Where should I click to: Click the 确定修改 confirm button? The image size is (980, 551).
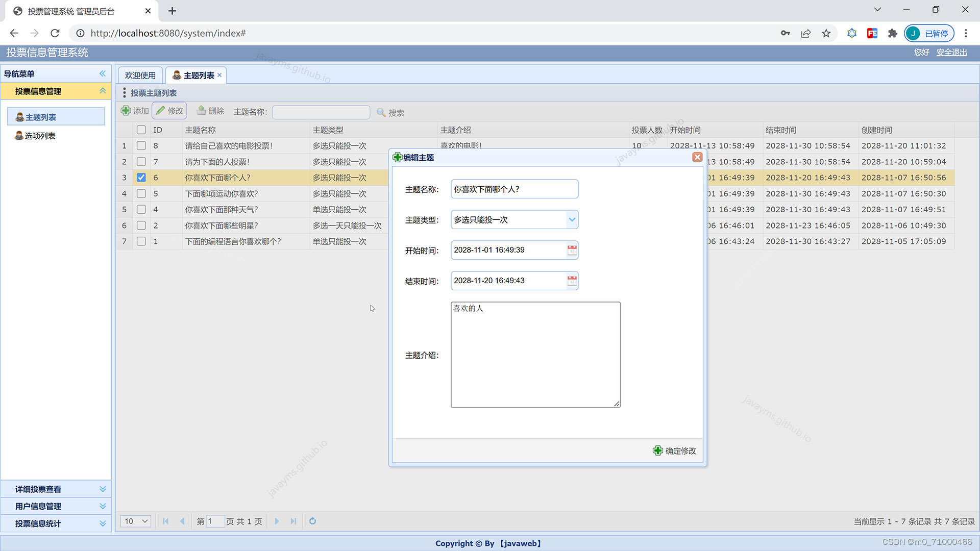(674, 450)
